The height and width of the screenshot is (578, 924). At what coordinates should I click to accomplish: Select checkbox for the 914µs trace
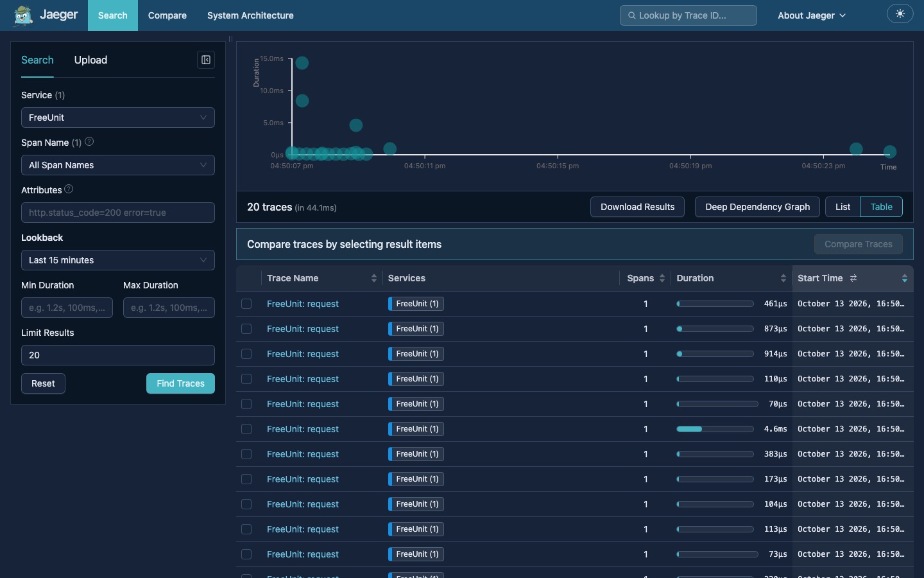point(246,354)
